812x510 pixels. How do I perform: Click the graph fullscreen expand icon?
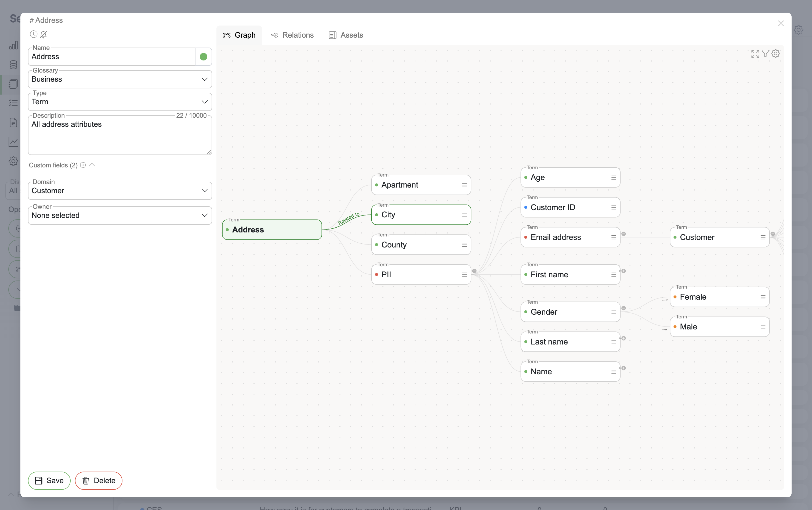(x=755, y=54)
